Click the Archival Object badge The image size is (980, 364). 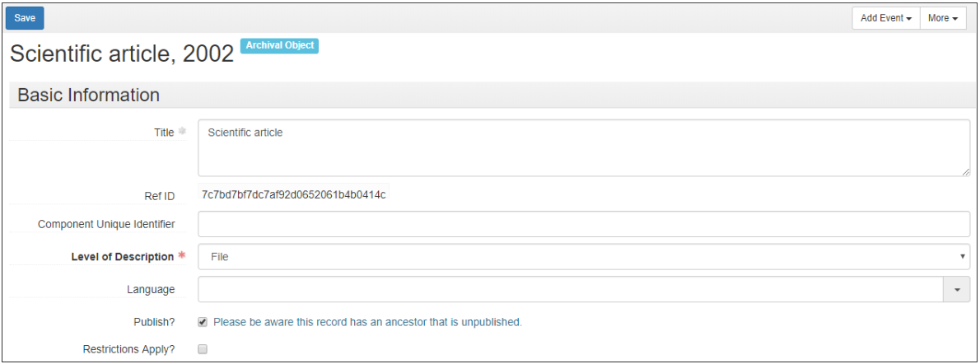279,45
